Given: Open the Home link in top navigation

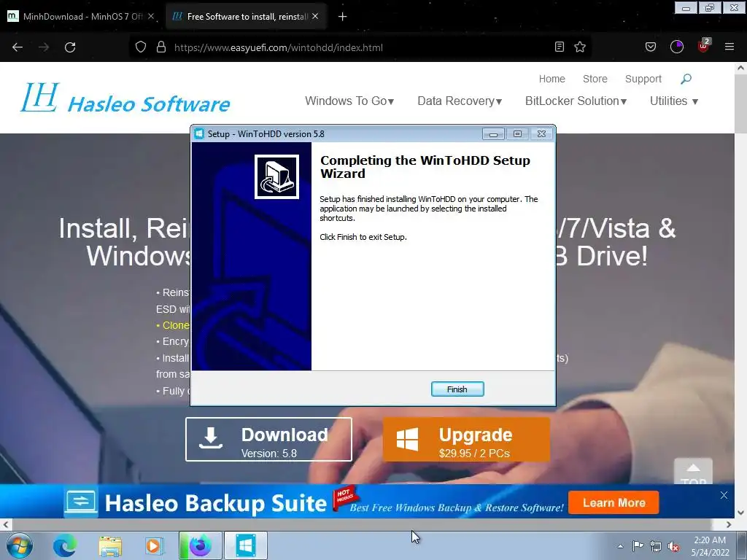Looking at the screenshot, I should point(551,79).
